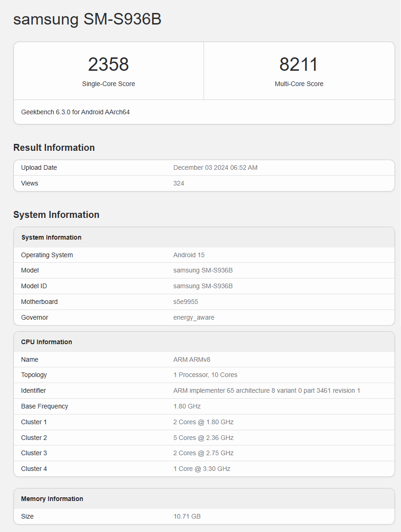Click the single-core score 2358
Screen dimensions: 401x532
point(108,64)
